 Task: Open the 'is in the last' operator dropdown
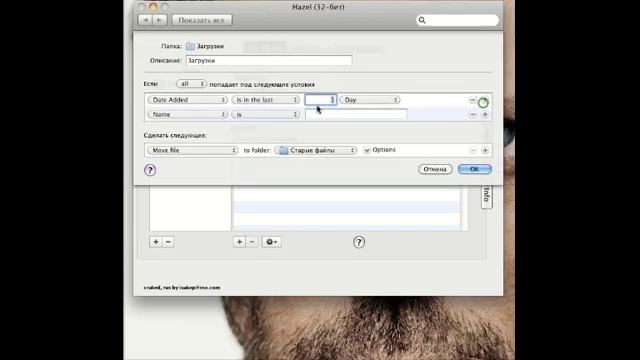266,100
